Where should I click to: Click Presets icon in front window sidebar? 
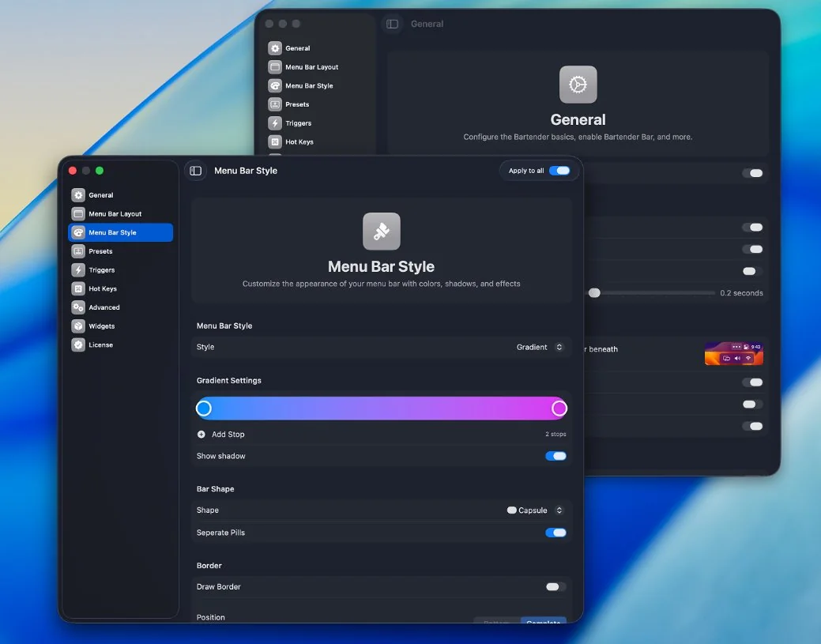78,251
